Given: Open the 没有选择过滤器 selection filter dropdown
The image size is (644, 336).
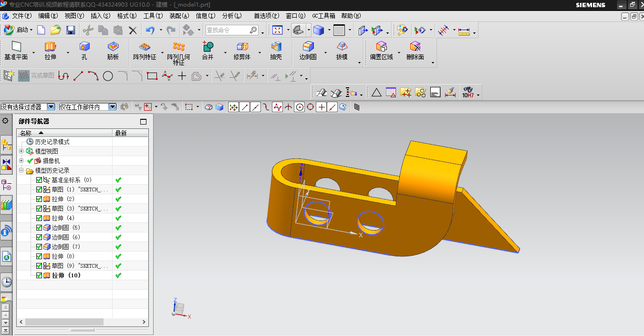Looking at the screenshot, I should 51,107.
